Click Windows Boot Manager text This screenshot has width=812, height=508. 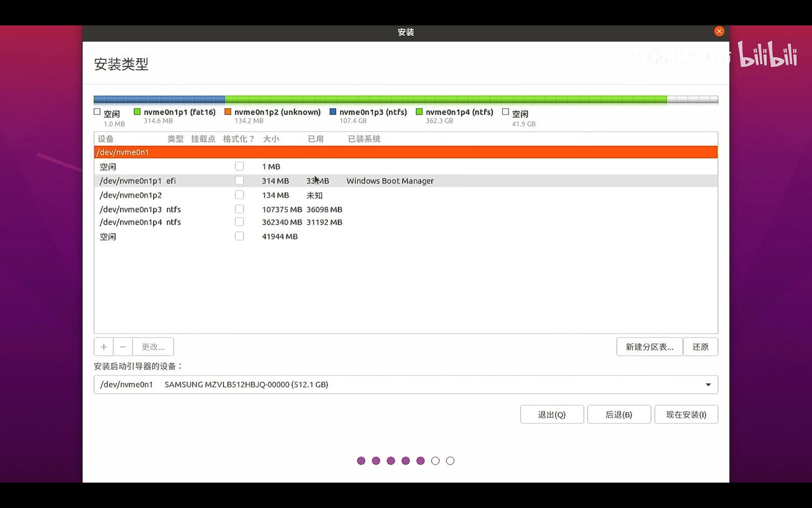click(390, 181)
